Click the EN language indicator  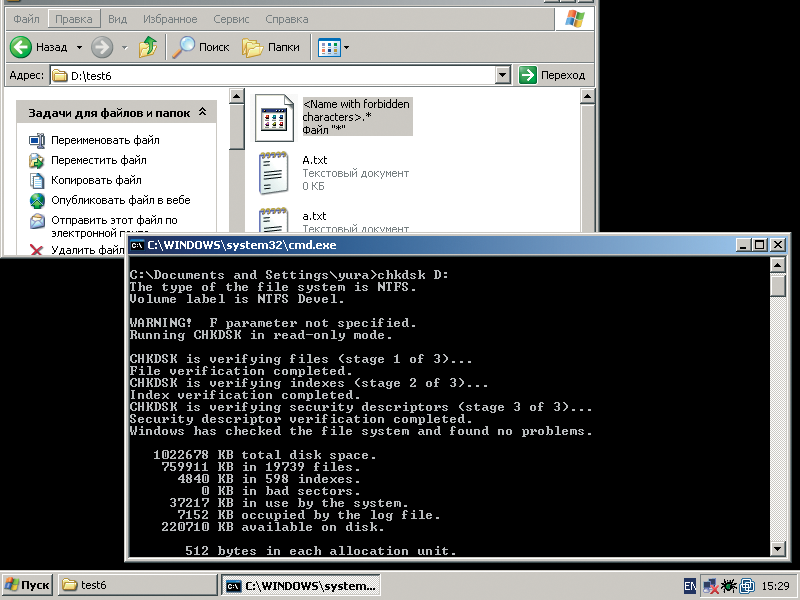click(x=689, y=586)
